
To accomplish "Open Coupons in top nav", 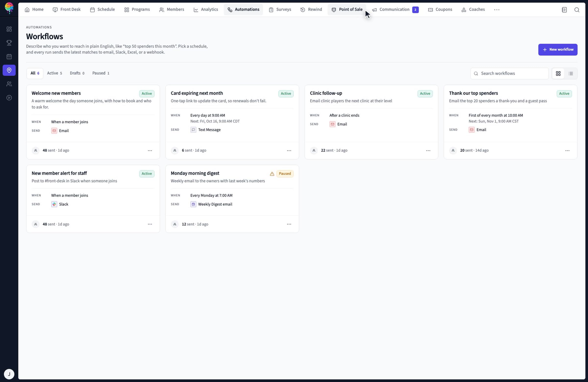I will (440, 10).
